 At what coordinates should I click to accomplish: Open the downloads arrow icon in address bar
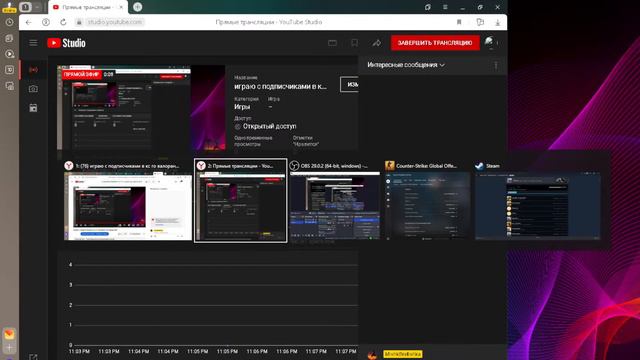coord(498,22)
